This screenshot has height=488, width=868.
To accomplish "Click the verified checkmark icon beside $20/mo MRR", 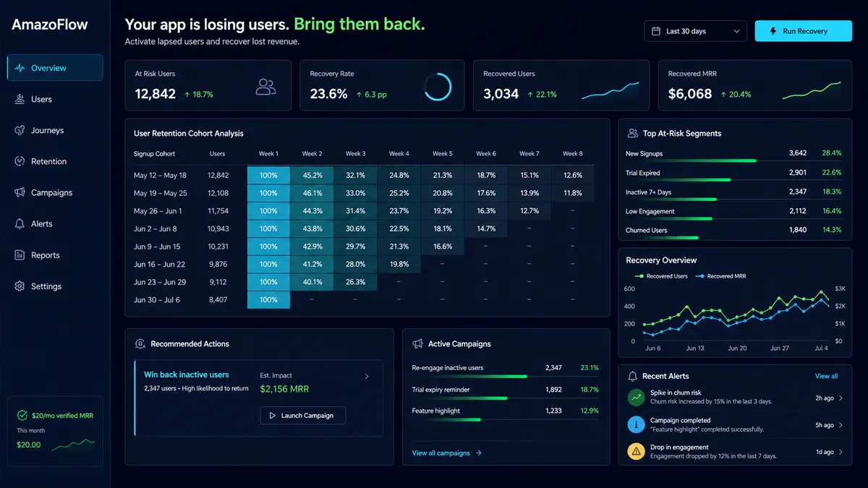I will click(22, 416).
